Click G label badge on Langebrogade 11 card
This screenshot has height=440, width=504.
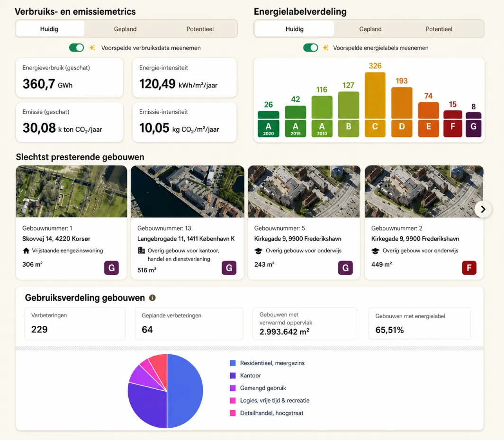[x=229, y=268]
